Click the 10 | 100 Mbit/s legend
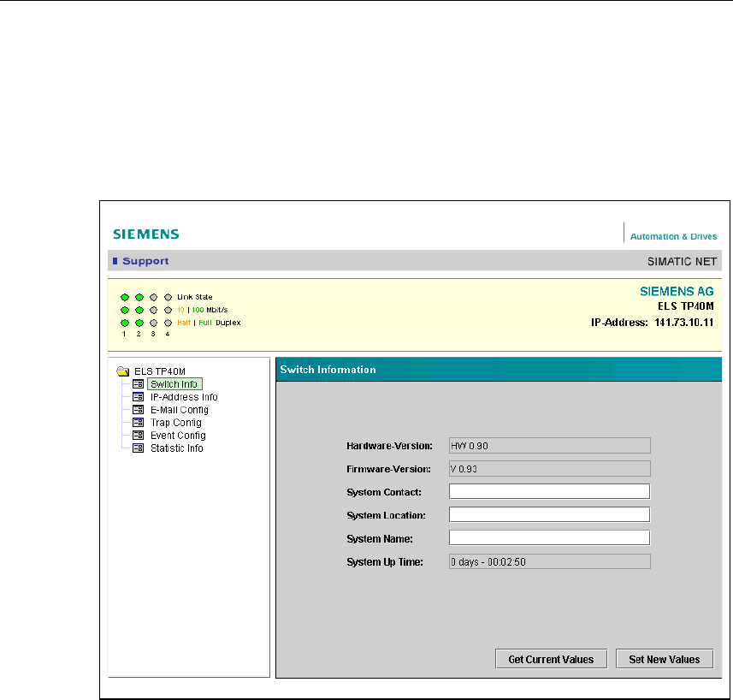This screenshot has width=733, height=700. 203,310
